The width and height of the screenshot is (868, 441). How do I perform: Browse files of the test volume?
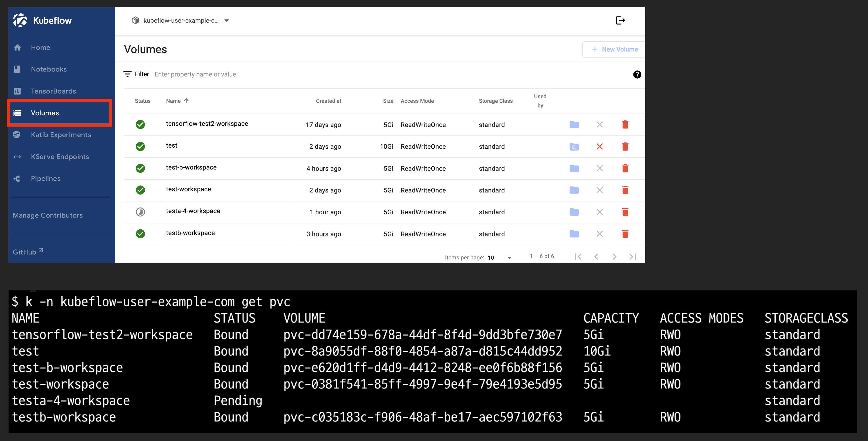pyautogui.click(x=574, y=147)
